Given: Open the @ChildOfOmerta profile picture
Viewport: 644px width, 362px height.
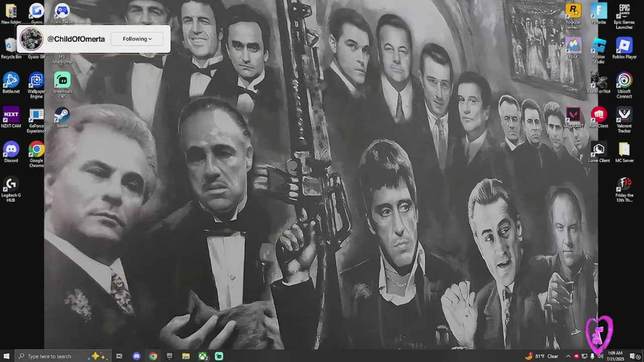Looking at the screenshot, I should (x=31, y=39).
